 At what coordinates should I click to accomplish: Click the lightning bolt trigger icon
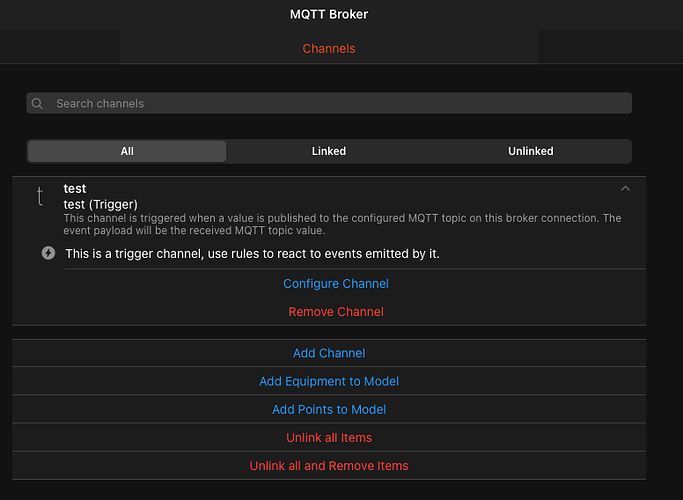point(48,253)
